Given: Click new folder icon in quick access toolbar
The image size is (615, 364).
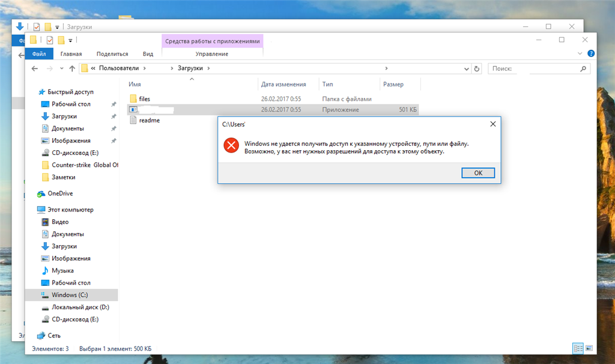Looking at the screenshot, I should tap(61, 40).
